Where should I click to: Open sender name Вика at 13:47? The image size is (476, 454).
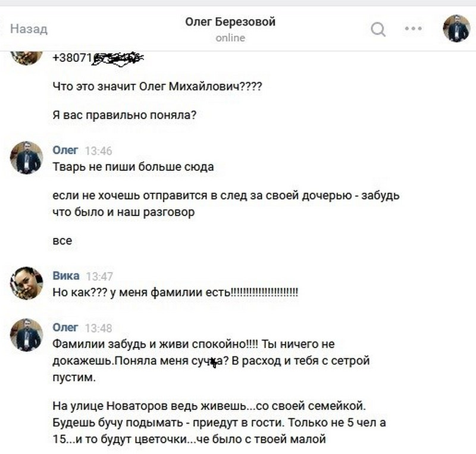click(66, 275)
